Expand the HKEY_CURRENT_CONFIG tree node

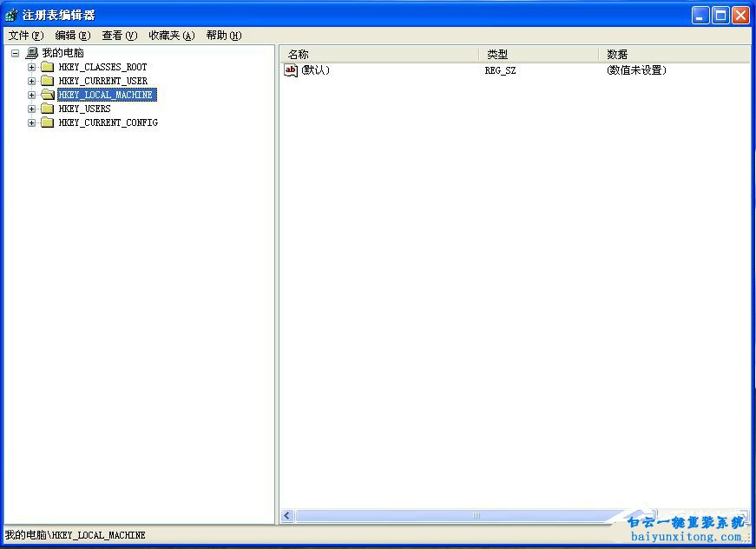(31, 122)
